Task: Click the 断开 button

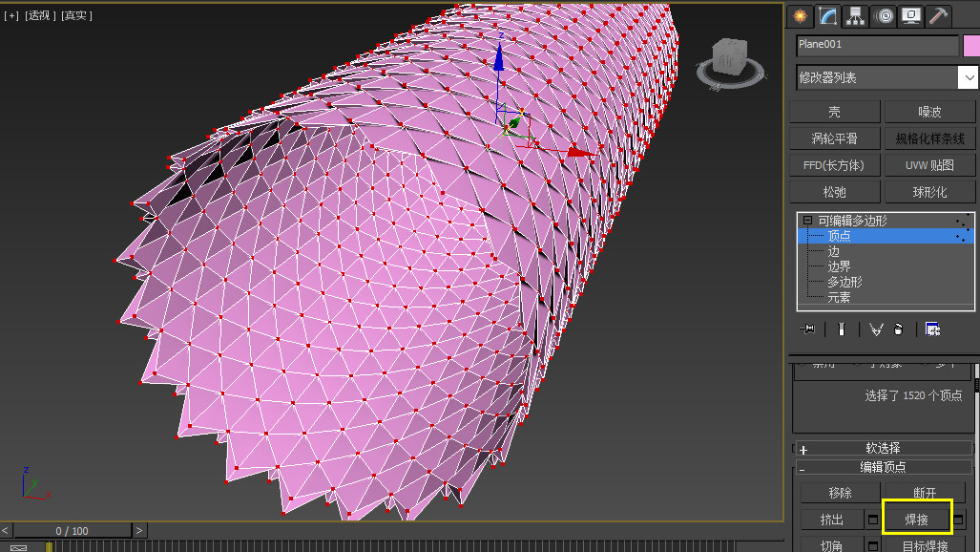Action: (x=925, y=493)
